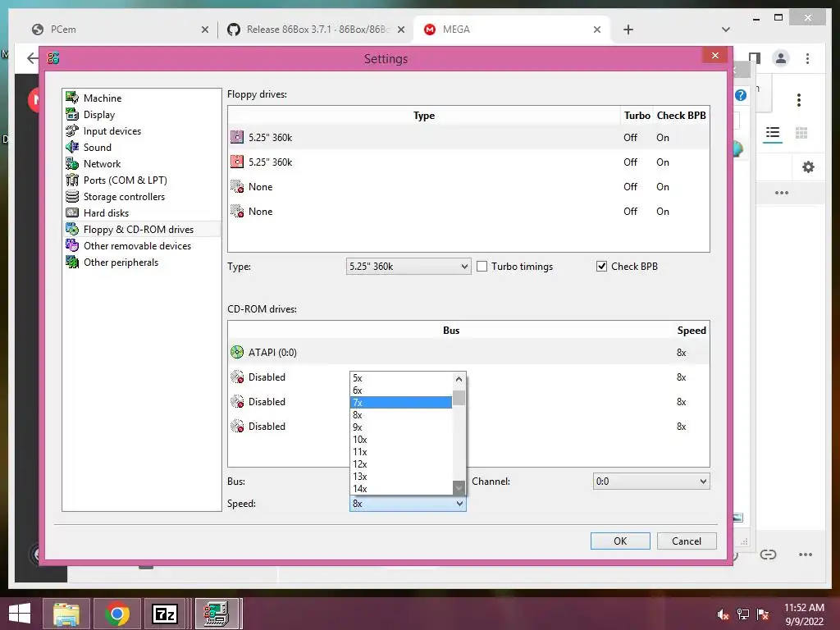Click the floppy Type column header

424,116
